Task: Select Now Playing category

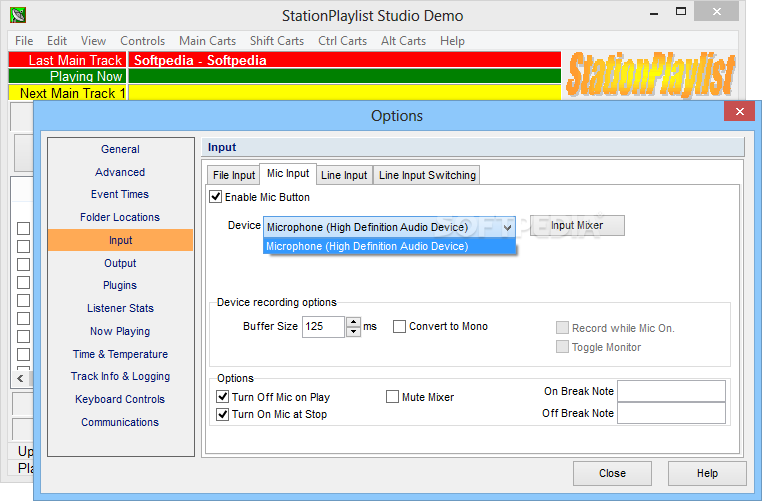Action: coord(120,331)
